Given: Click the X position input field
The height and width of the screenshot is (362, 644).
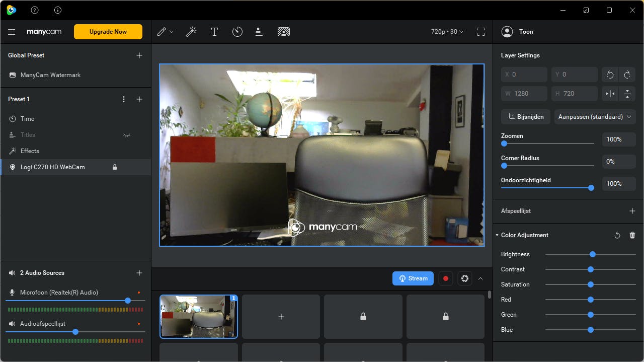Looking at the screenshot, I should tap(524, 75).
